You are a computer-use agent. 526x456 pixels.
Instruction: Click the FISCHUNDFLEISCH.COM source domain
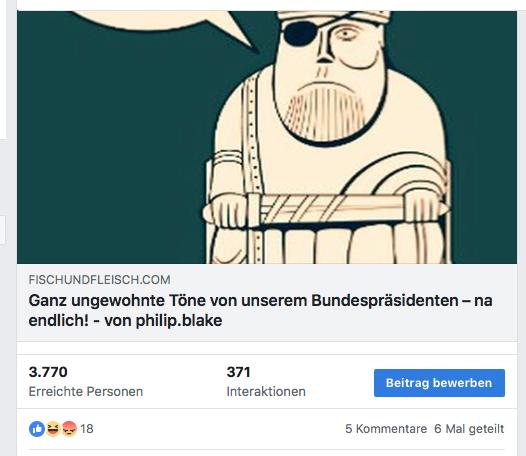(99, 280)
